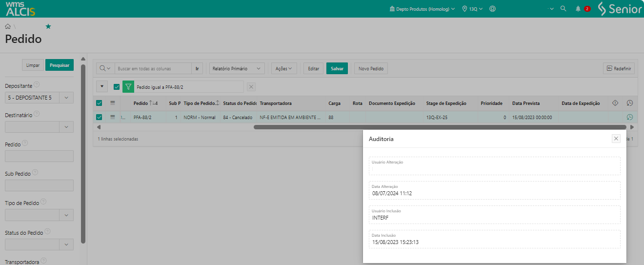Click the location pin icon beside 13Q
The width and height of the screenshot is (644, 265).
click(465, 9)
